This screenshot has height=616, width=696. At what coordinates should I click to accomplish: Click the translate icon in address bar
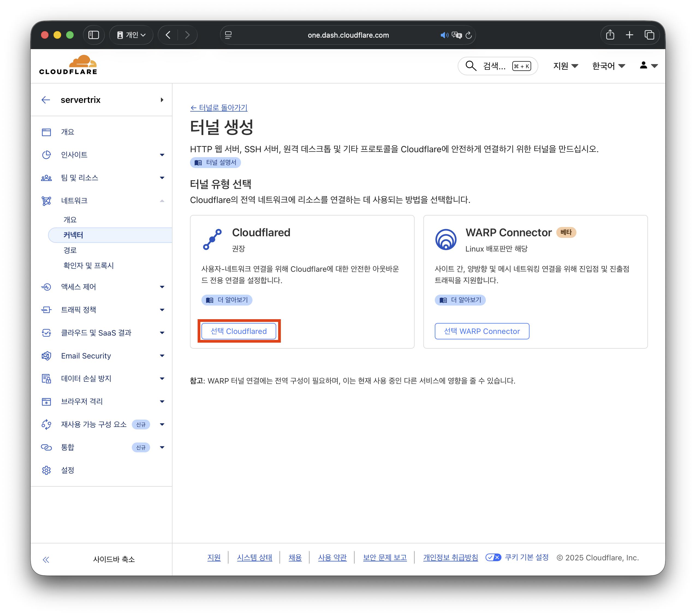[456, 35]
